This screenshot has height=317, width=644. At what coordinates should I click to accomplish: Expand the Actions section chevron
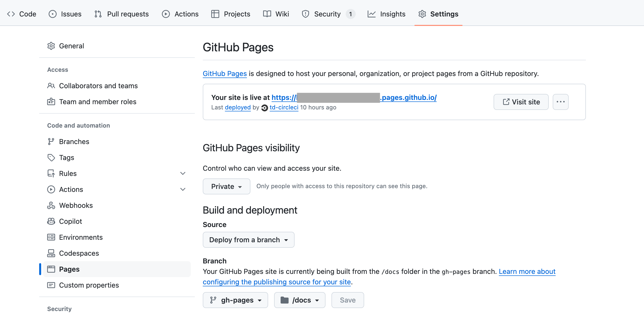pos(183,189)
